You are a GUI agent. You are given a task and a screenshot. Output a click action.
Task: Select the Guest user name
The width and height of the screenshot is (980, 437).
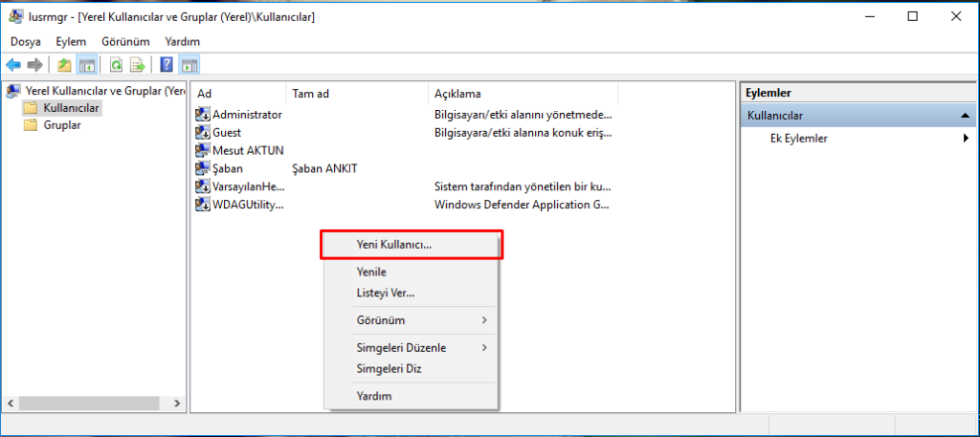click(x=227, y=132)
